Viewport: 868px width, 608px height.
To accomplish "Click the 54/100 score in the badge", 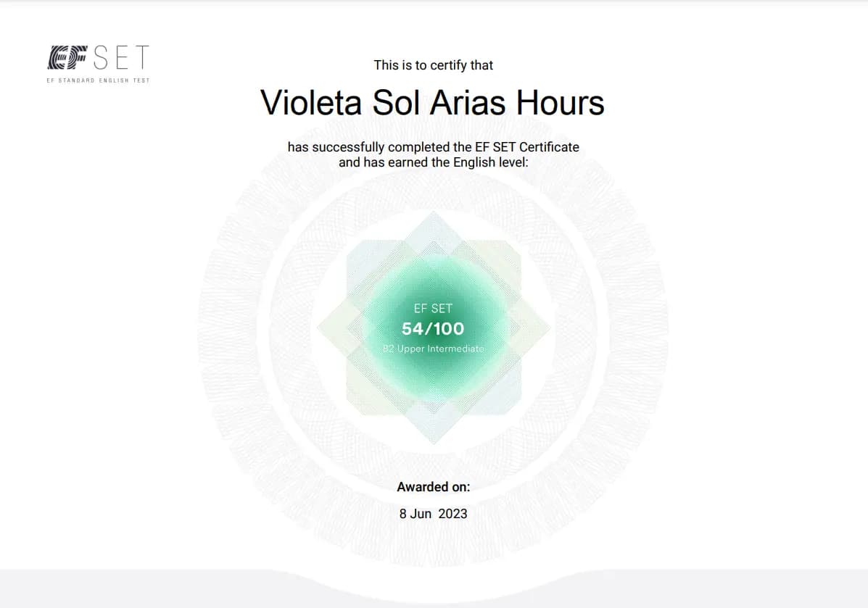I will click(434, 328).
